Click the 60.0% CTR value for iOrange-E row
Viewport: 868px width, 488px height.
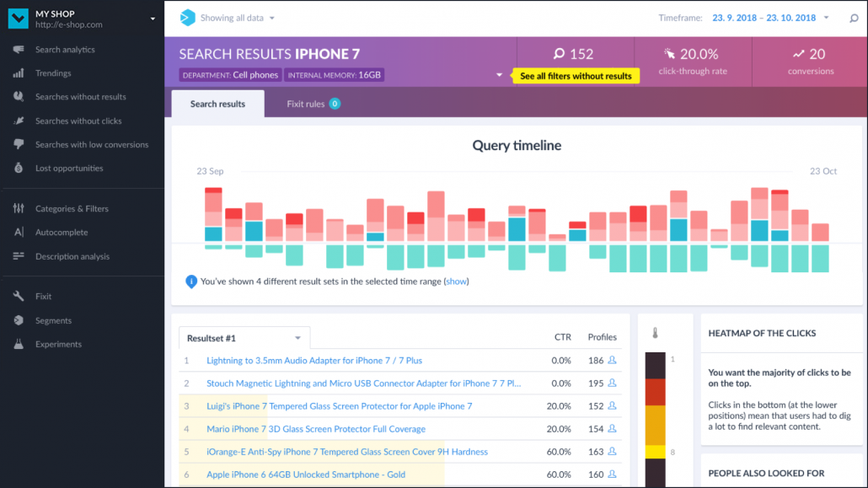click(559, 452)
